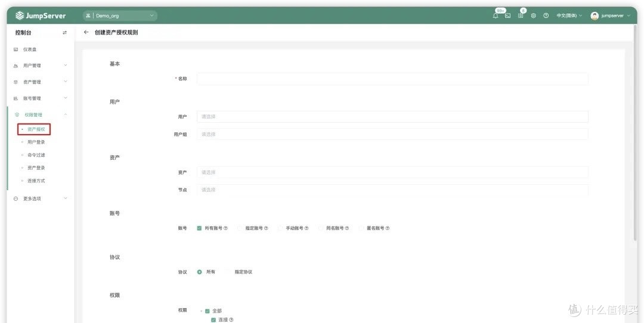Viewport: 644px width, 323px height.
Task: Check the 指定账号 checkbox
Action: tap(240, 228)
